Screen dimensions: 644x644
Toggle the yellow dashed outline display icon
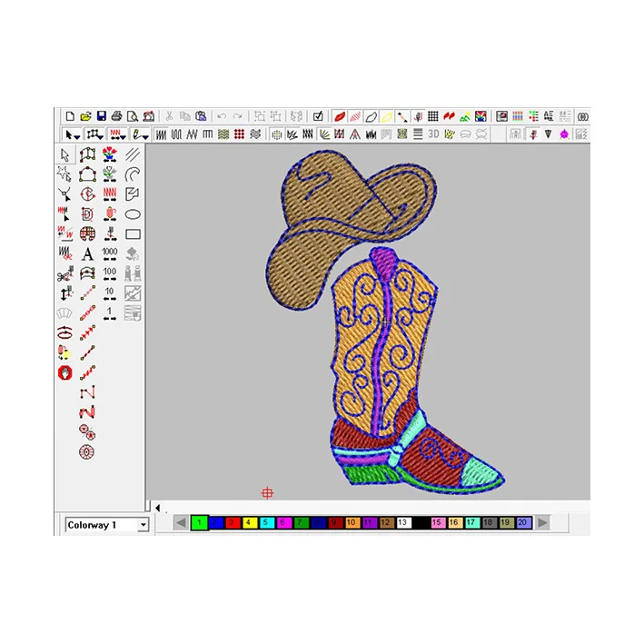[386, 116]
